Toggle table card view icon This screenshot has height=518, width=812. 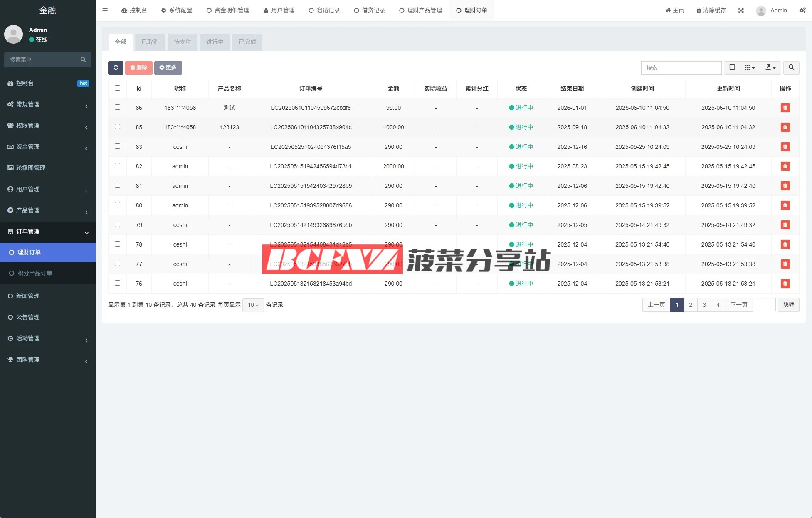click(732, 68)
